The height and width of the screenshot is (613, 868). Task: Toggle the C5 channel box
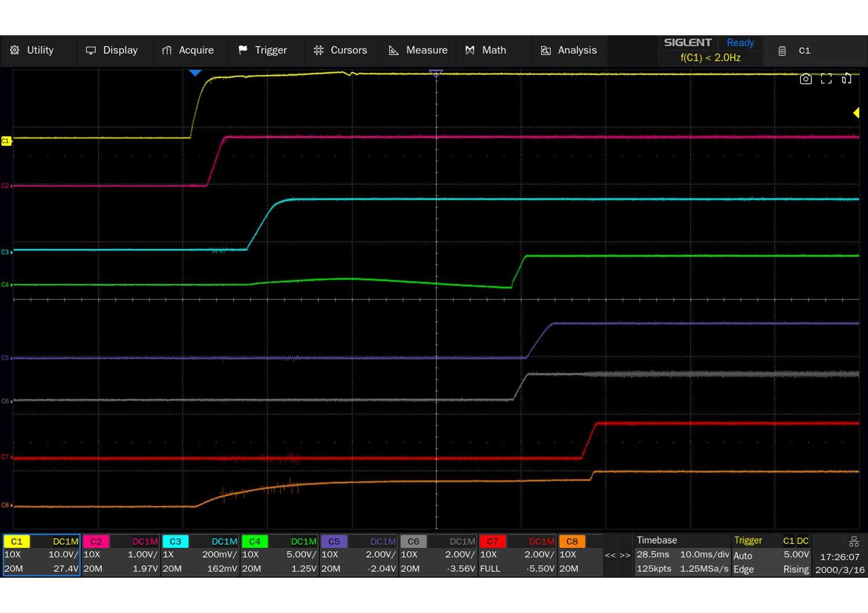click(x=334, y=542)
